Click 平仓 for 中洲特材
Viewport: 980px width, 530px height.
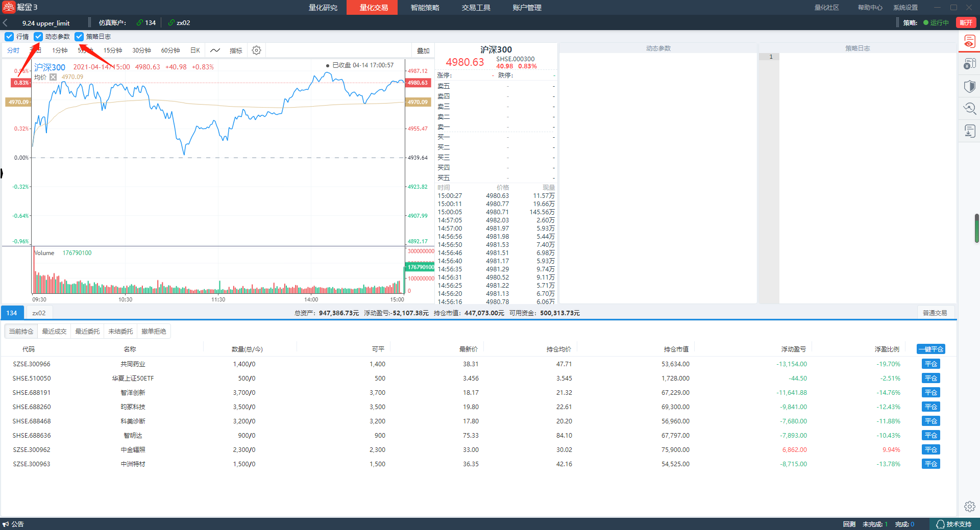point(931,464)
